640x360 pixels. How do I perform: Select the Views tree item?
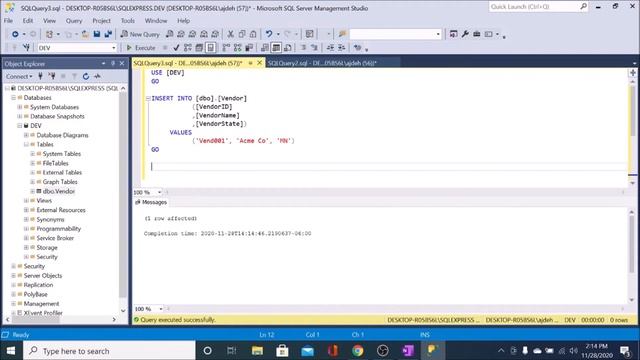point(44,200)
